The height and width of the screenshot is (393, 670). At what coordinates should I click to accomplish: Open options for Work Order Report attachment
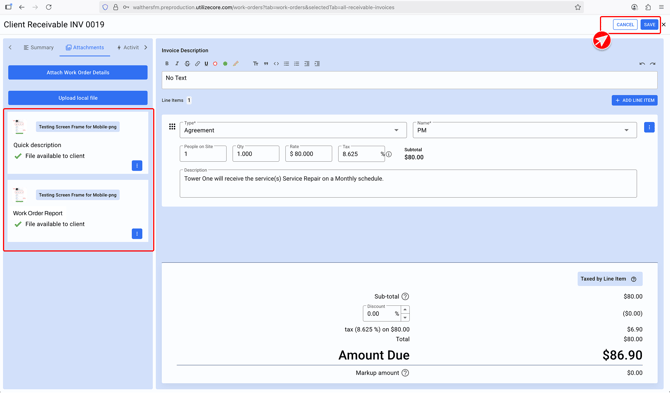(x=137, y=234)
